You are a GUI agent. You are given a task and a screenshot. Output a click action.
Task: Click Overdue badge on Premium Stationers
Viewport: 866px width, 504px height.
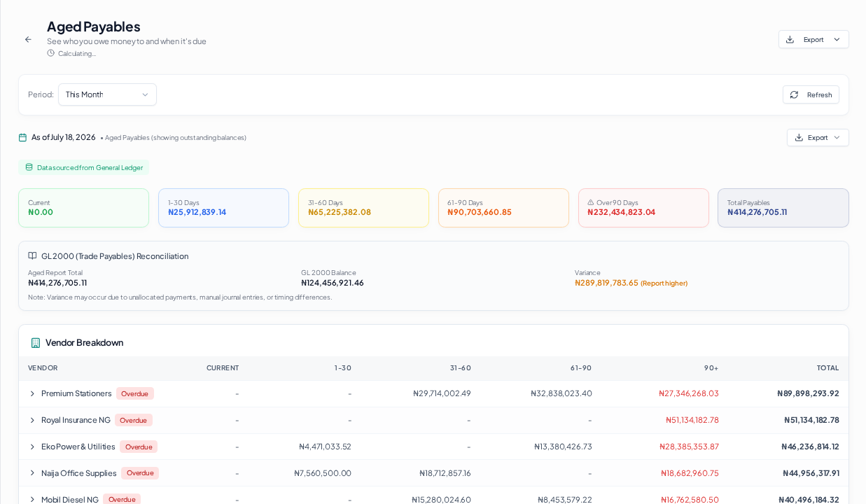[134, 393]
